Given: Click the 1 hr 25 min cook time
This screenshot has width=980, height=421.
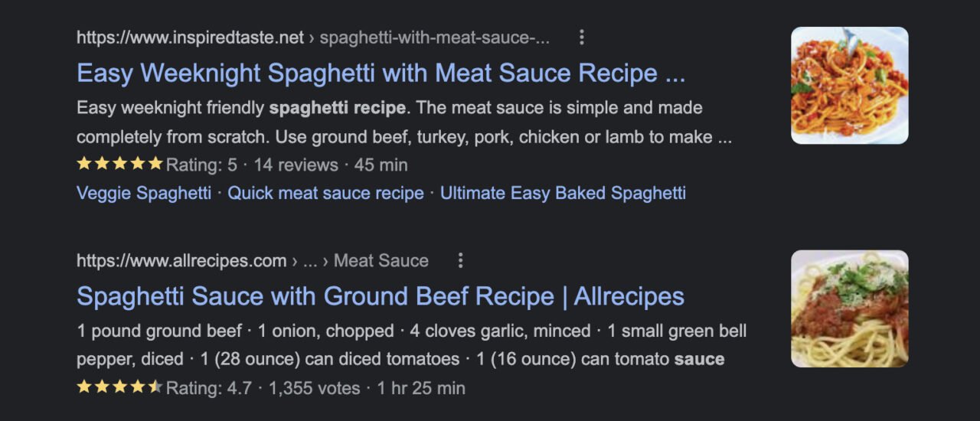Looking at the screenshot, I should click(420, 388).
